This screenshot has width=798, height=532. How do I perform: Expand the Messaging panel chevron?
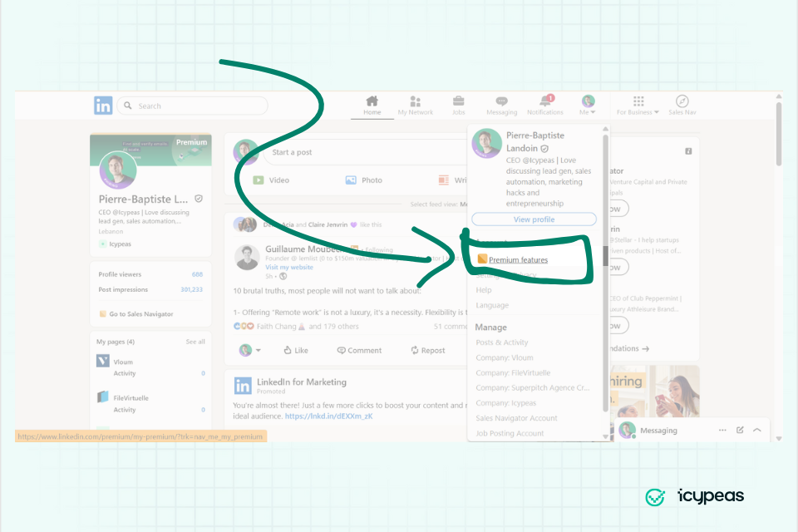(x=757, y=431)
